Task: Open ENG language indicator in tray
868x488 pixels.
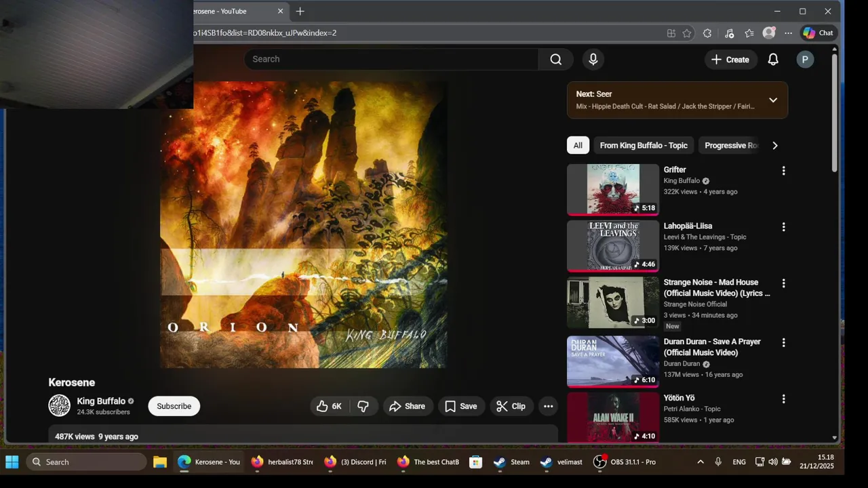Action: (x=739, y=462)
